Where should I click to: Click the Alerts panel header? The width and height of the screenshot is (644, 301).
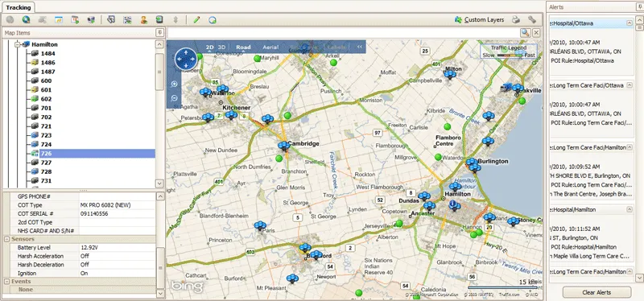[x=595, y=7]
